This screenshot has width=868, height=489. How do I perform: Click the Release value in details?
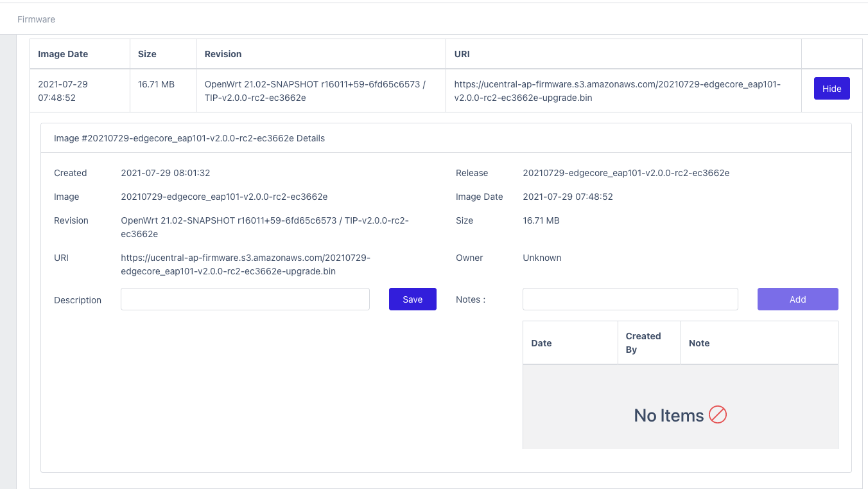[x=625, y=173]
